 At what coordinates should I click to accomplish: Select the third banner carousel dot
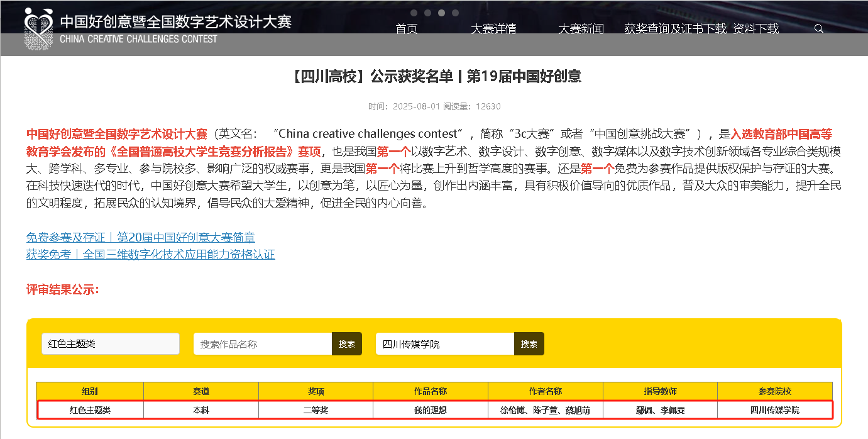441,13
